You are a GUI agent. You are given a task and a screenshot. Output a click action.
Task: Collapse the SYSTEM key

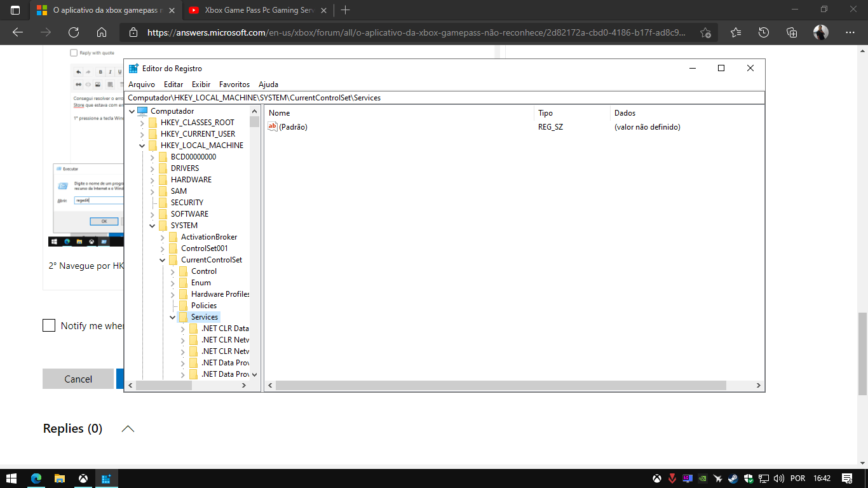click(152, 226)
